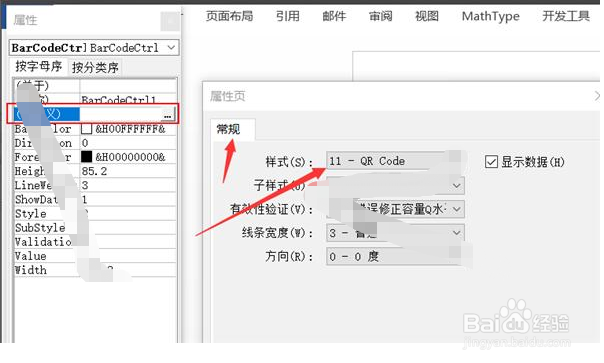Select the SubStyle property row
This screenshot has height=363, width=604.
(x=95, y=228)
